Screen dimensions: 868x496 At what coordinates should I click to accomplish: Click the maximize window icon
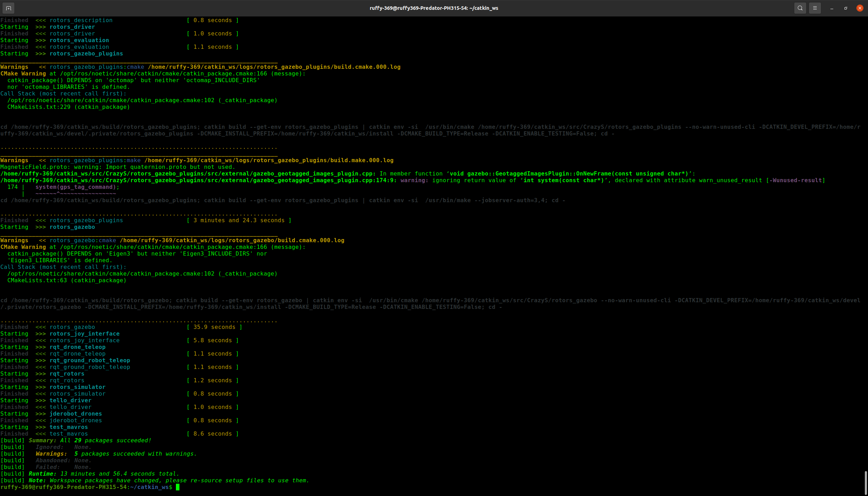click(845, 8)
